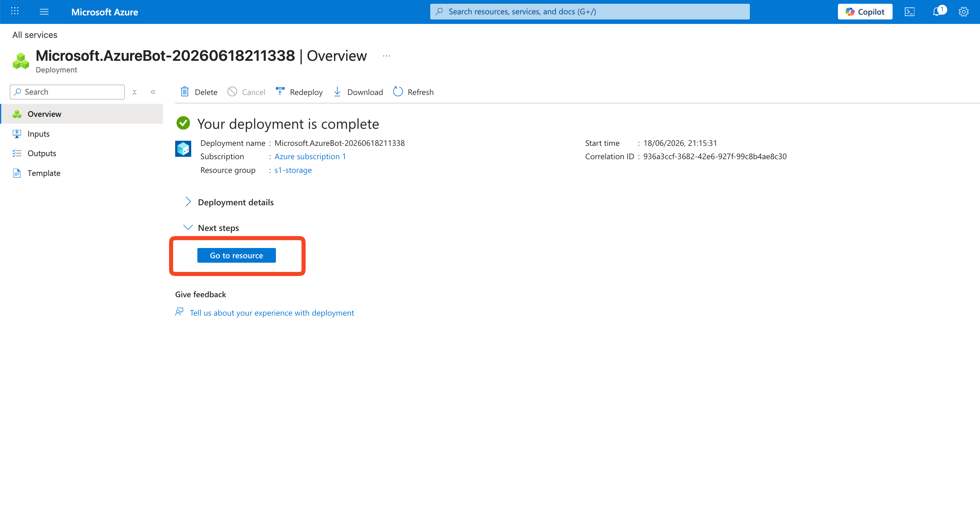The width and height of the screenshot is (980, 509).
Task: Click the Inputs monitor icon in sidebar
Action: click(17, 134)
